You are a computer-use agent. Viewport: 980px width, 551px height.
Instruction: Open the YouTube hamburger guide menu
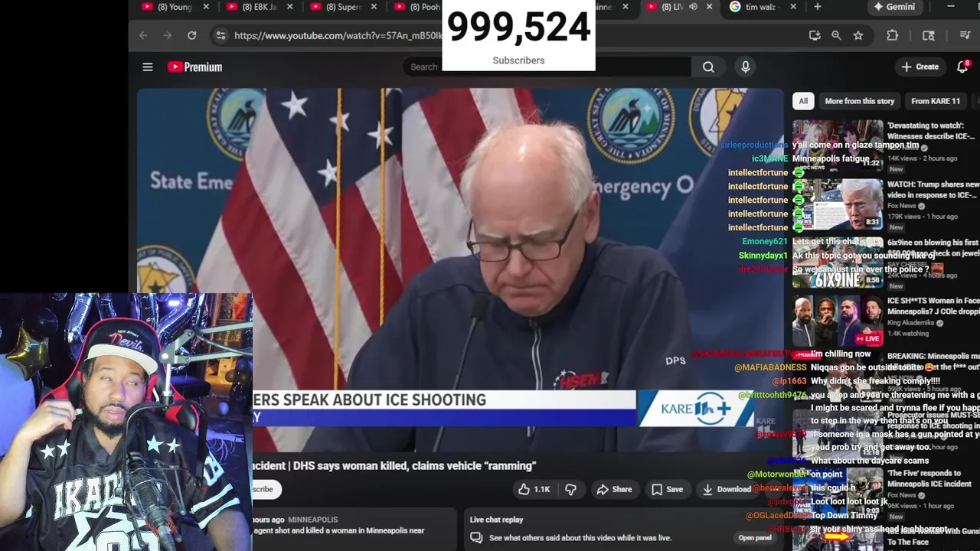148,67
